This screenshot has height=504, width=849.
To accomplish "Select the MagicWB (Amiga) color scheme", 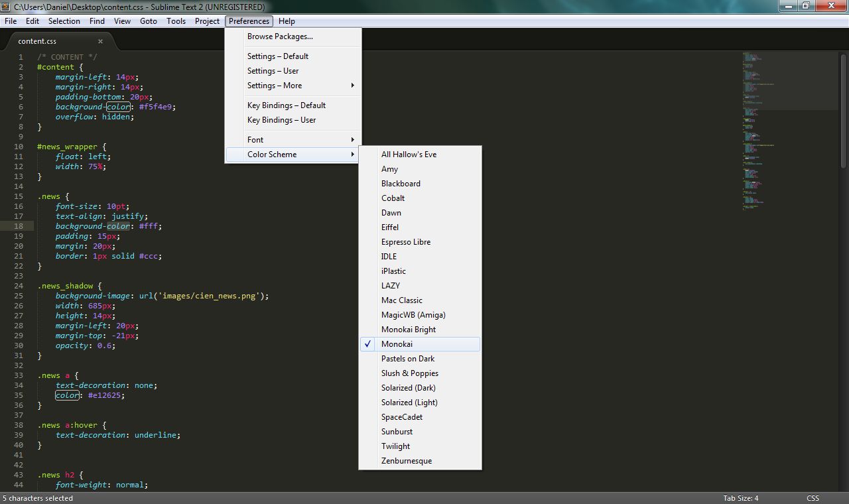I will pos(420,315).
